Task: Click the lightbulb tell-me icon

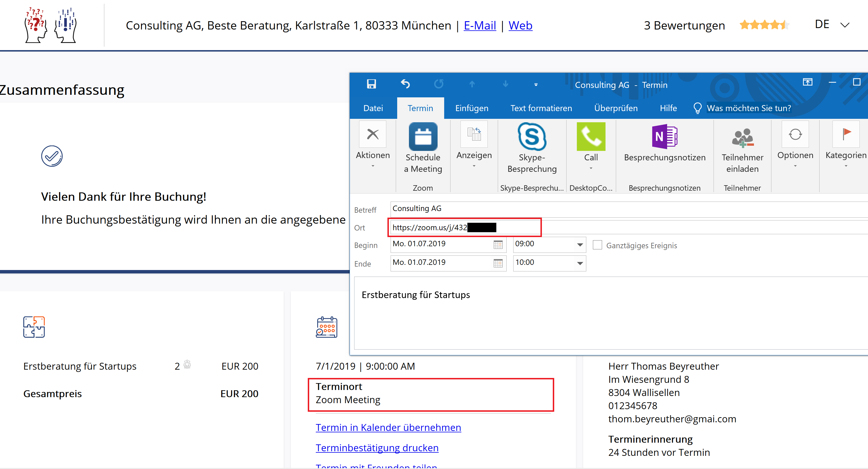Action: tap(697, 108)
